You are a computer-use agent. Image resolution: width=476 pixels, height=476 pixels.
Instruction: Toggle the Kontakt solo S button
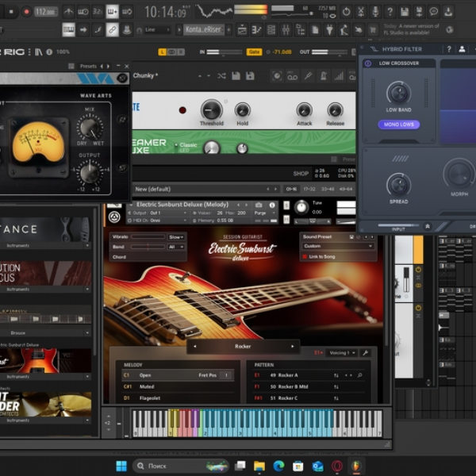point(286,205)
